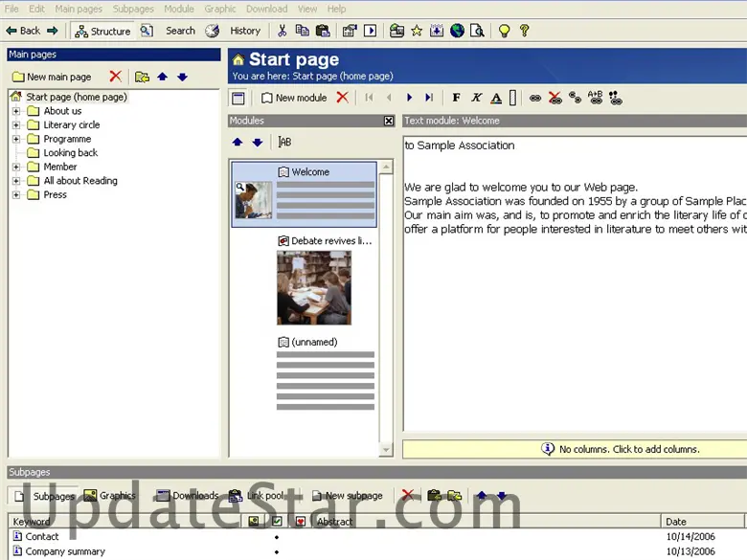
Task: Toggle bold F formatting
Action: (x=456, y=98)
